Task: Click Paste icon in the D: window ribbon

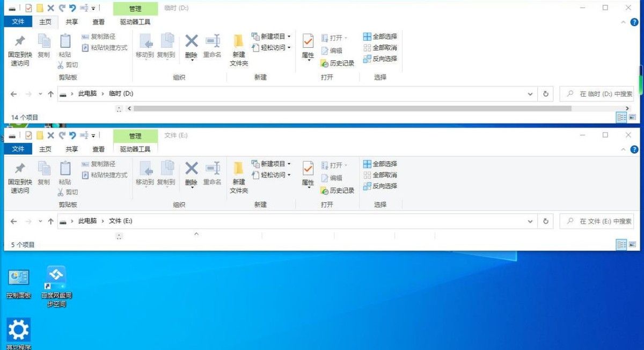Action: [65, 46]
